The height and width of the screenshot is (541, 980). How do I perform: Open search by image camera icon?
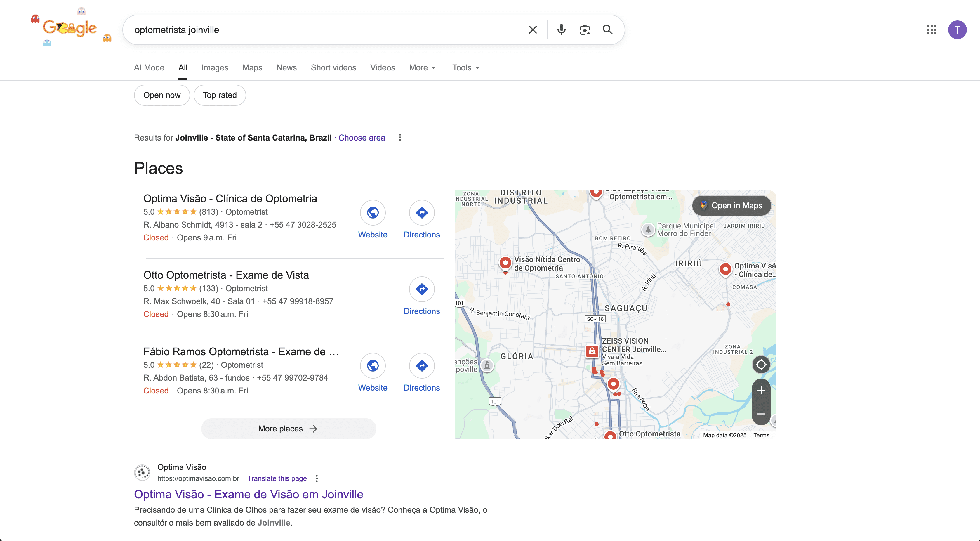[584, 30]
